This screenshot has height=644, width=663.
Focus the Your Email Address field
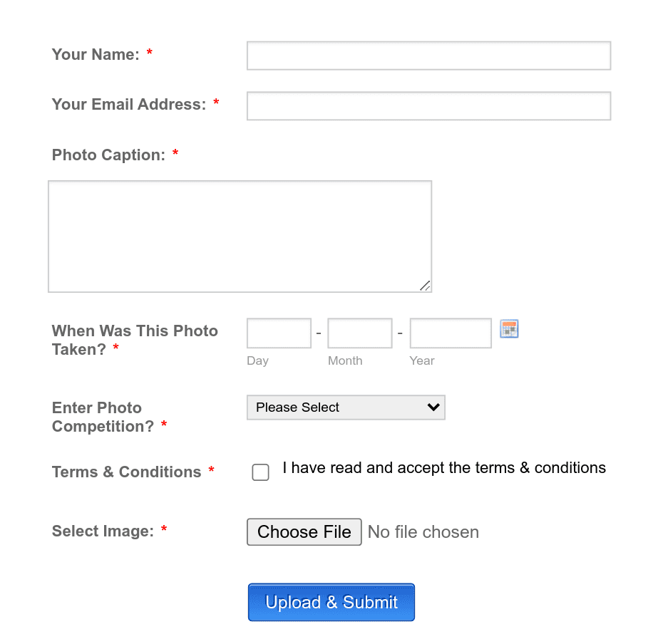(x=428, y=105)
